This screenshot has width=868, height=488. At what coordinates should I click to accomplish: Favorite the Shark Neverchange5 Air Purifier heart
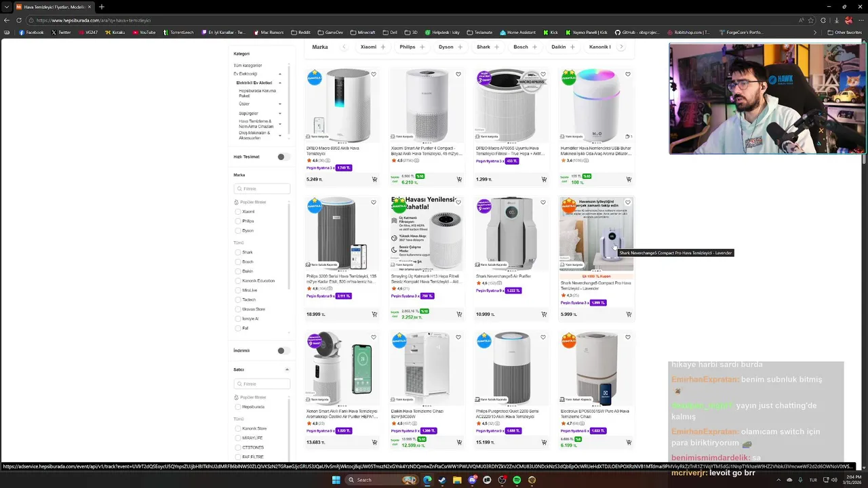tap(543, 203)
